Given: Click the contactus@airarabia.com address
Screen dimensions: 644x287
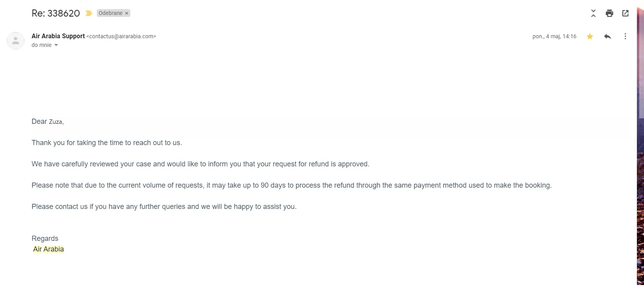Looking at the screenshot, I should pyautogui.click(x=121, y=36).
